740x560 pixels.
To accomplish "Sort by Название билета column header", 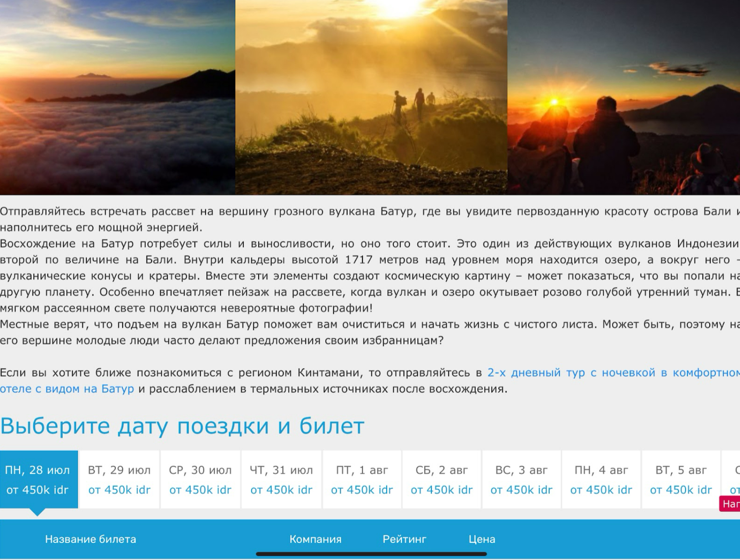I will tap(91, 539).
